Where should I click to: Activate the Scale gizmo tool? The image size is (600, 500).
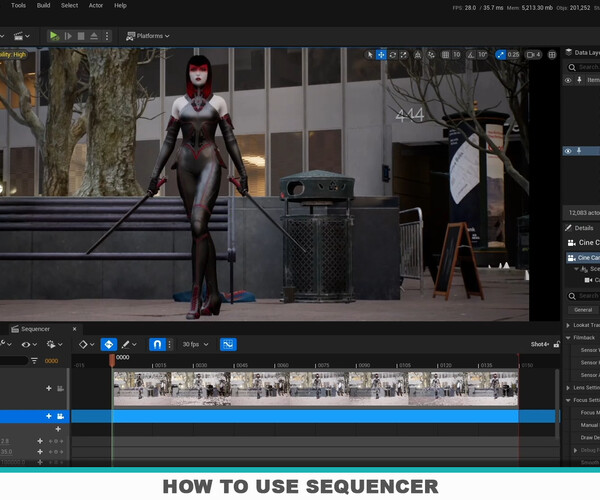click(x=404, y=55)
